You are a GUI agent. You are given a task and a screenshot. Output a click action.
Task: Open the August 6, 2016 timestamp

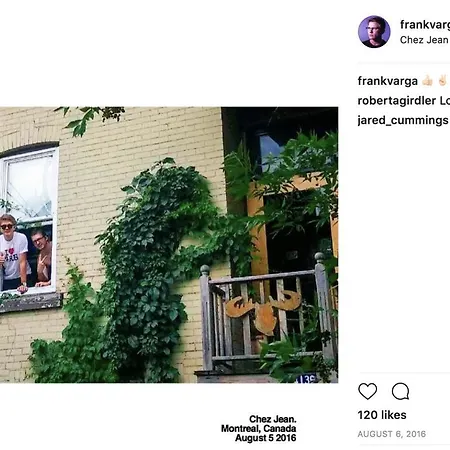[x=392, y=434]
